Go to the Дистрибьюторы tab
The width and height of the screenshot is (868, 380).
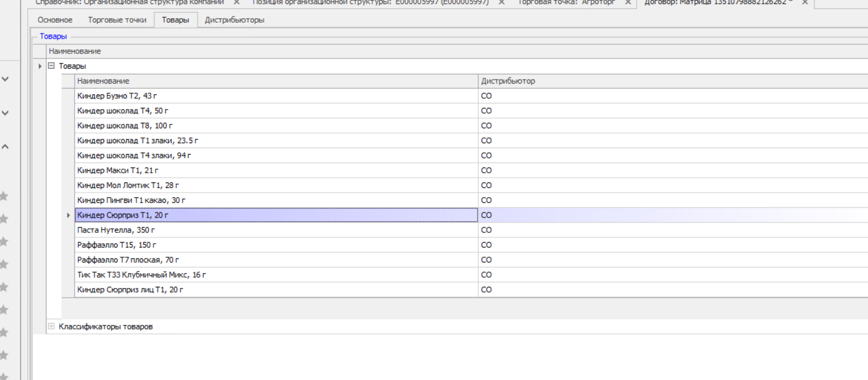click(235, 20)
